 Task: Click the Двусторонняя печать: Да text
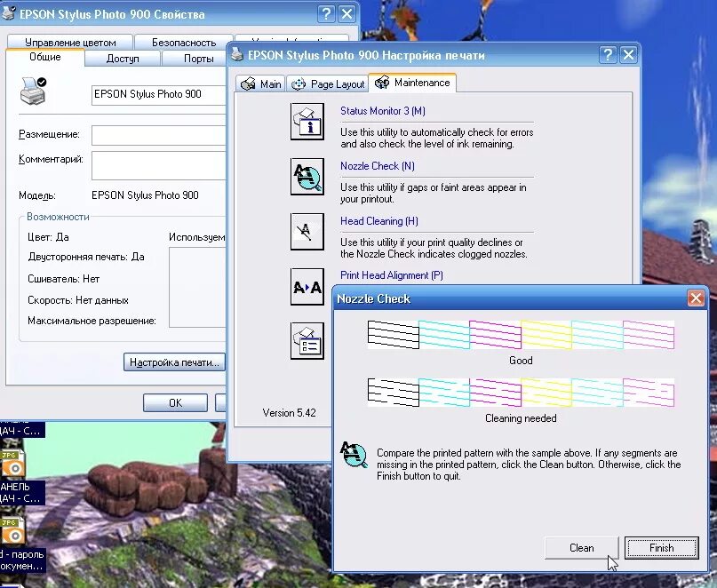point(86,257)
